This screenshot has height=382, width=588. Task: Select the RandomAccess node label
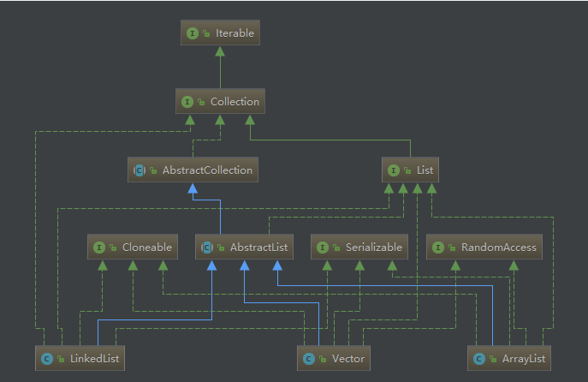[x=498, y=248]
